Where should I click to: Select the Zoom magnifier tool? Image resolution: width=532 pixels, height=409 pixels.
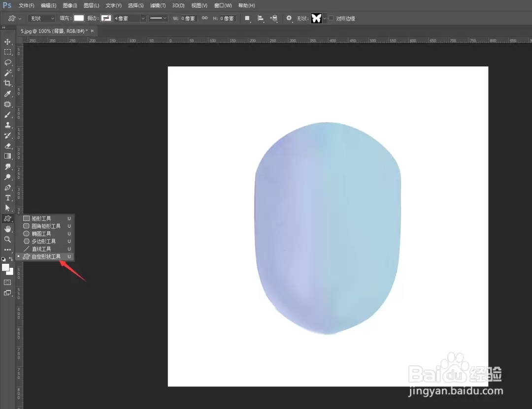click(x=7, y=239)
